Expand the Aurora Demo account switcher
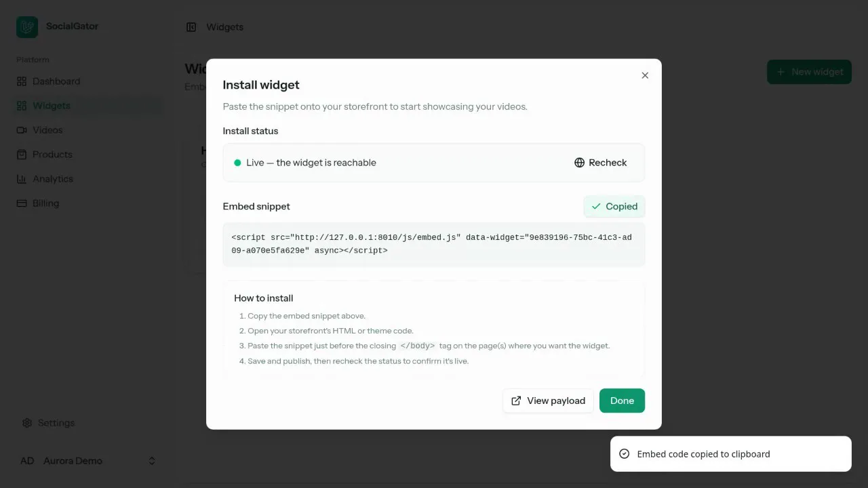This screenshot has width=868, height=488. [x=88, y=461]
